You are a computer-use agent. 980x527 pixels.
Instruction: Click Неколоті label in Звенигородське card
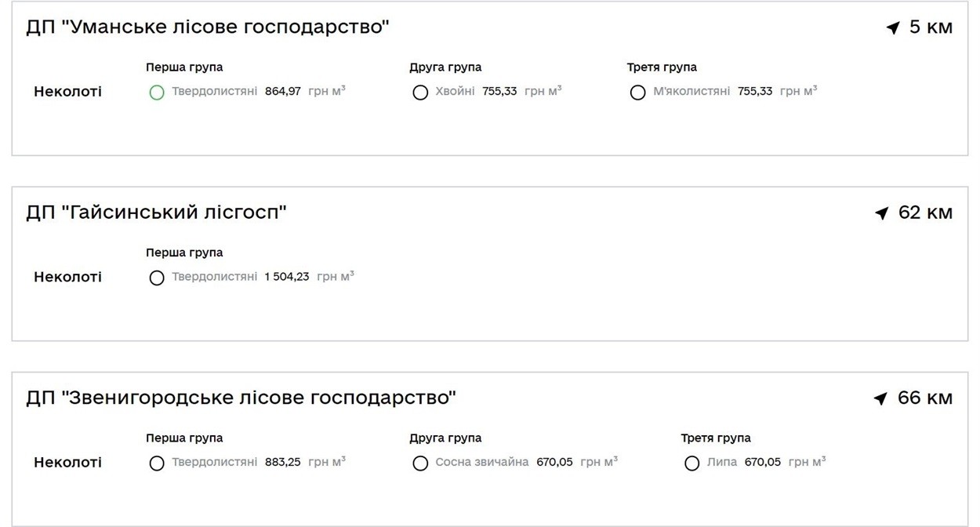tap(67, 463)
